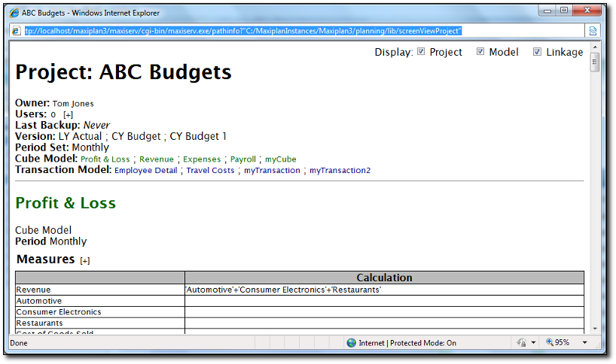
Task: Open the Employee Detail transaction model link
Action: coord(145,171)
